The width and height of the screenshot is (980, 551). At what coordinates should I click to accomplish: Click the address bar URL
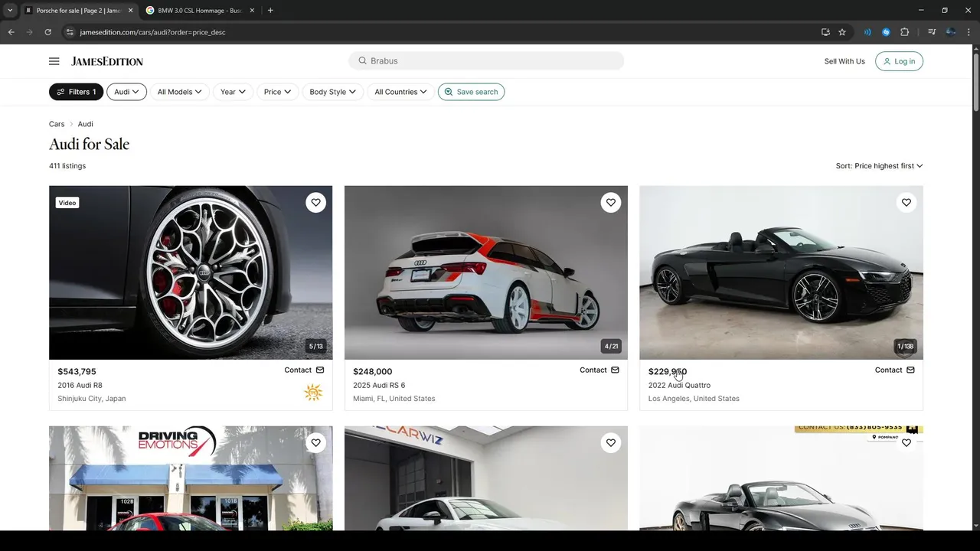click(x=152, y=32)
